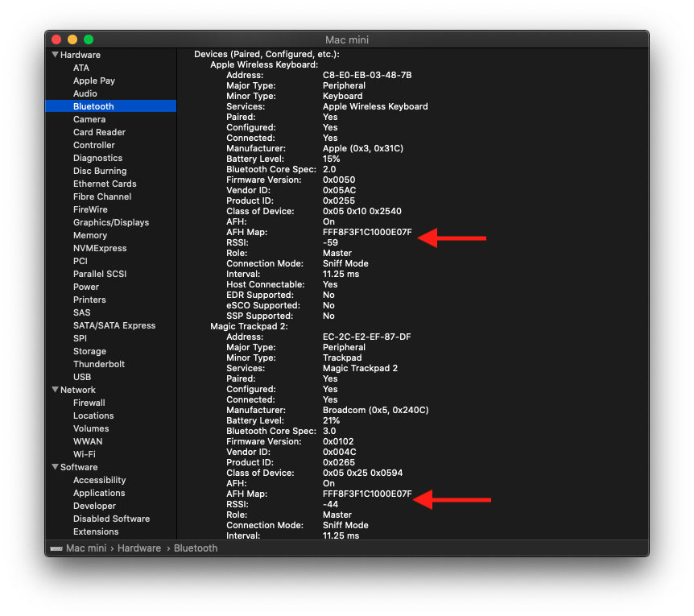Click the red close window button

56,39
